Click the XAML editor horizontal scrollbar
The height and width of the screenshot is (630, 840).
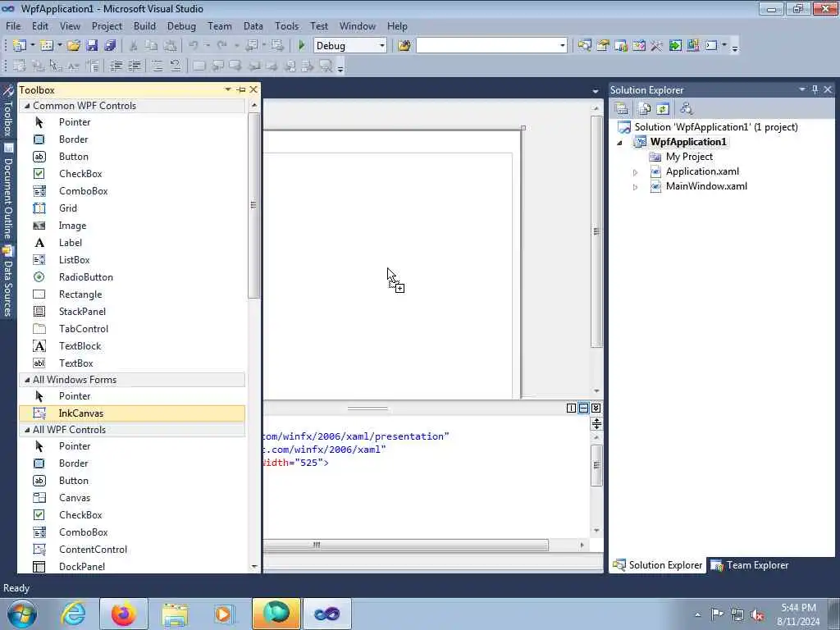(405, 545)
